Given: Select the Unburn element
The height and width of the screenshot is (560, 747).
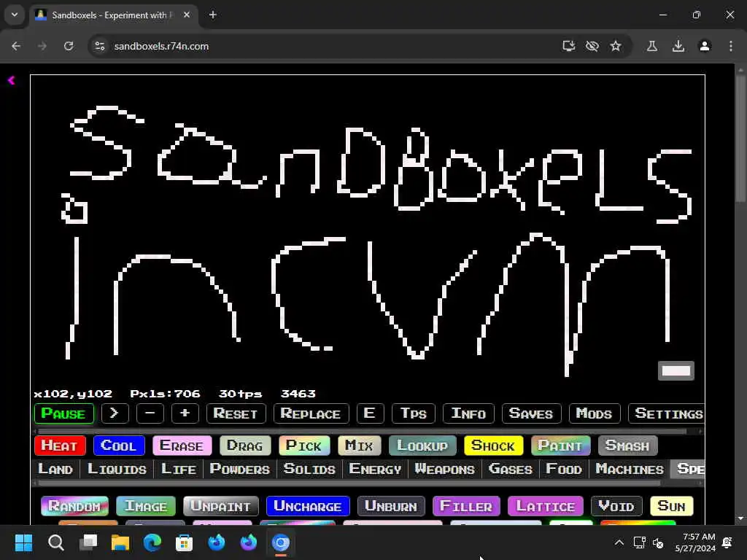Looking at the screenshot, I should coord(391,506).
